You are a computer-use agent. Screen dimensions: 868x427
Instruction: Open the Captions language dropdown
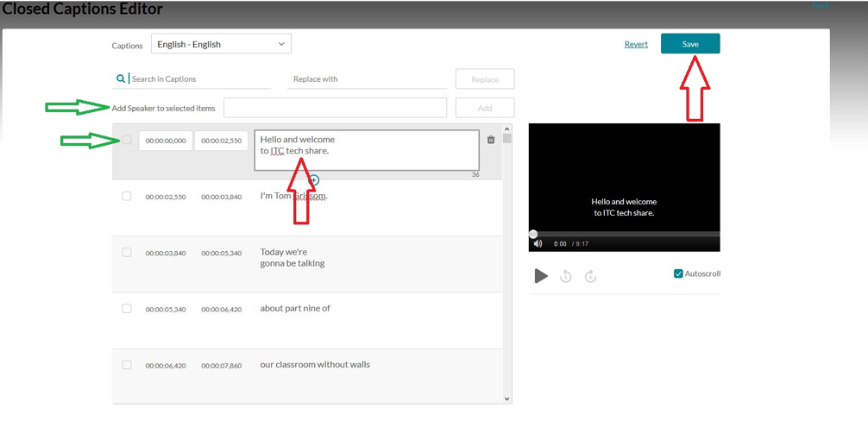(x=221, y=44)
